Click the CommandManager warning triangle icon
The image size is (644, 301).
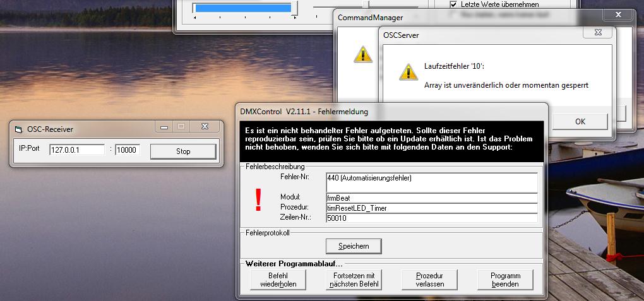362,54
